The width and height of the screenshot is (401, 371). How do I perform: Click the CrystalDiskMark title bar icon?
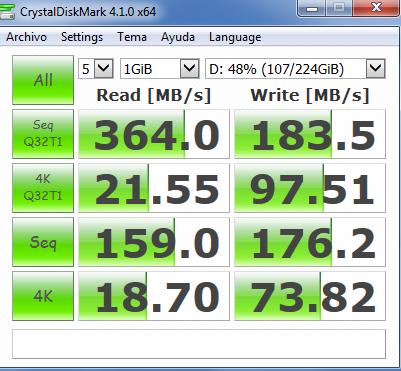pos(7,12)
